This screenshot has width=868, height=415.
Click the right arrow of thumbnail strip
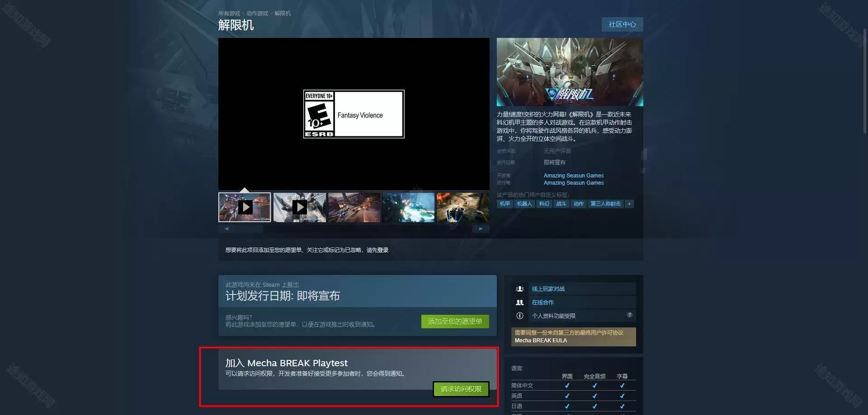click(481, 228)
